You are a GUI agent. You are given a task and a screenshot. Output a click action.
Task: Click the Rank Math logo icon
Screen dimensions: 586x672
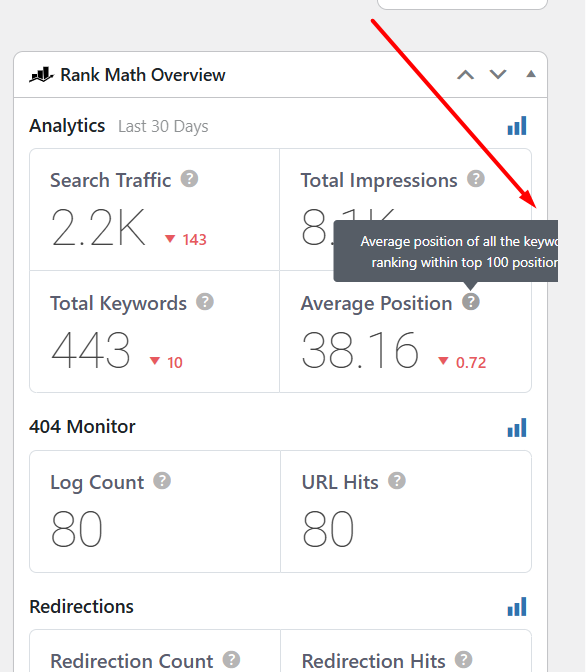click(x=41, y=75)
